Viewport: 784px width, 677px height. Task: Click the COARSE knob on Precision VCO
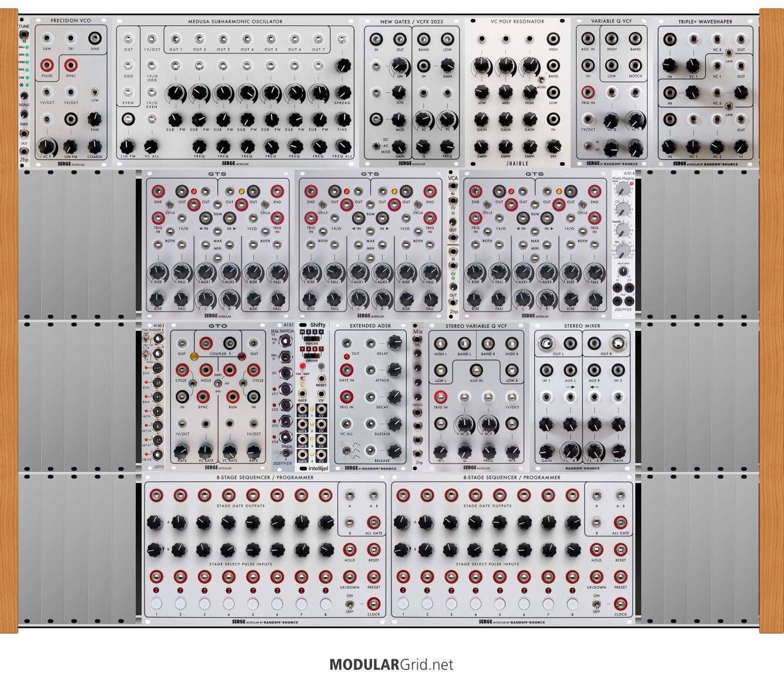[x=94, y=146]
